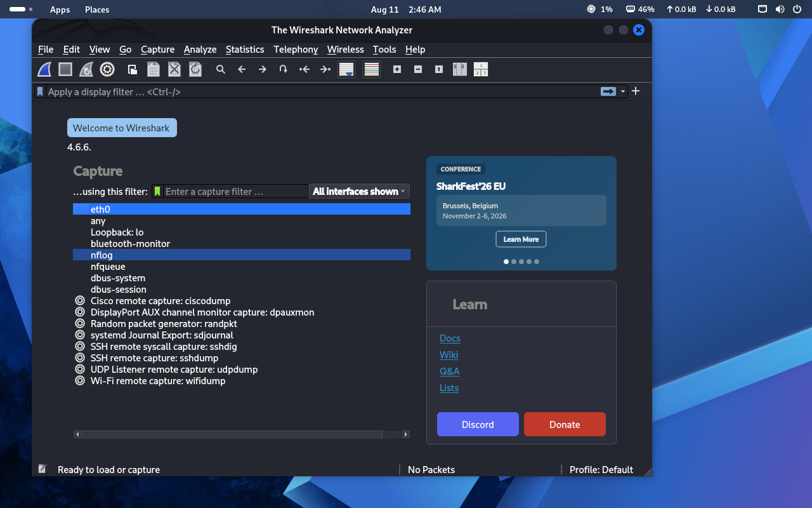This screenshot has height=508, width=812.
Task: Click the Find a packet magnifier icon
Action: (x=221, y=69)
